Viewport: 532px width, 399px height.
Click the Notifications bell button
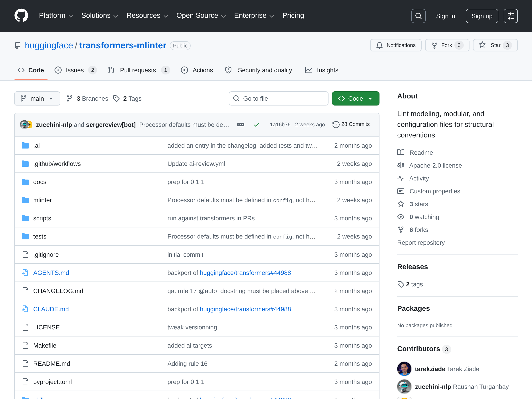point(396,45)
